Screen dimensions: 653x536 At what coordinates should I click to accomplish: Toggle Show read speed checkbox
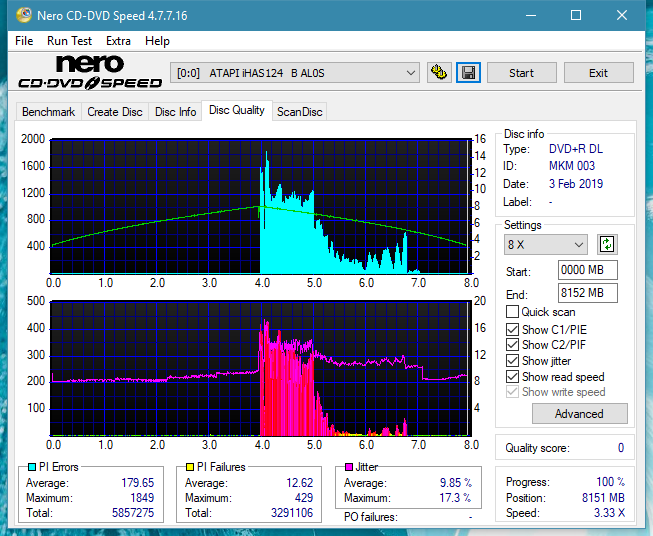point(512,376)
